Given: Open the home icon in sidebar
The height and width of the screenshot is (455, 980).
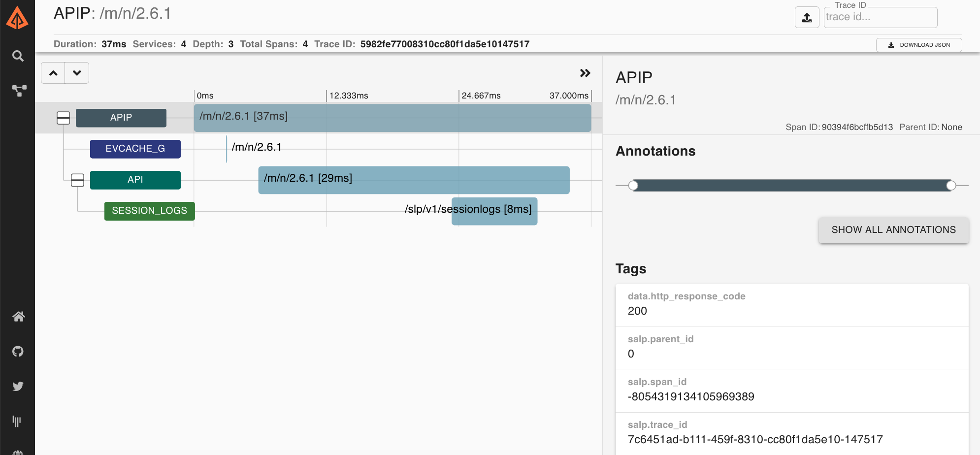Looking at the screenshot, I should tap(18, 317).
